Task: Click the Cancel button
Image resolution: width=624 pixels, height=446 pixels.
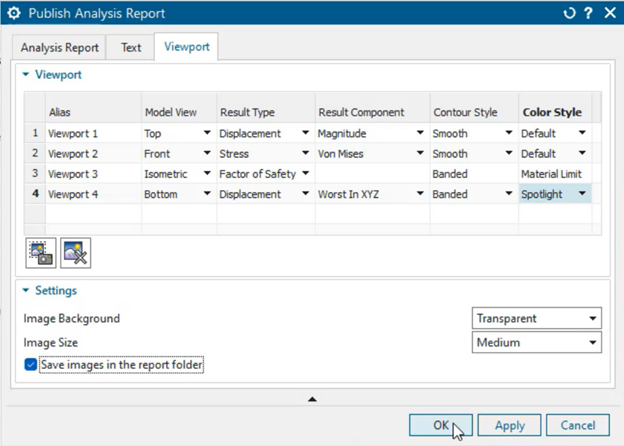Action: pos(578,425)
